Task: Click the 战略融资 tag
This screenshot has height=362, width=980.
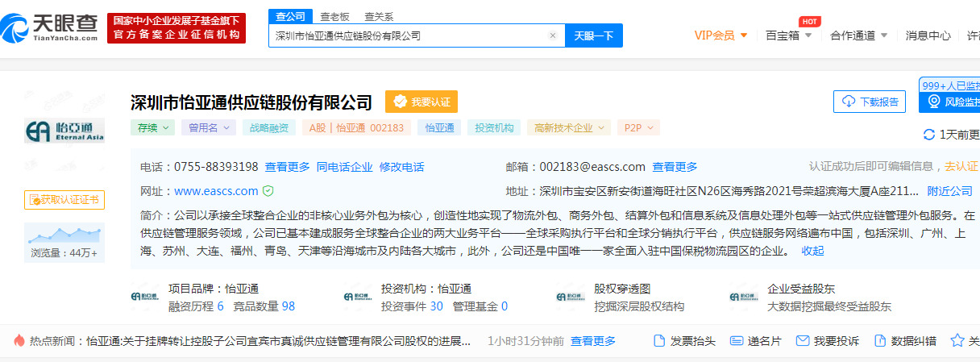Action: click(x=269, y=127)
